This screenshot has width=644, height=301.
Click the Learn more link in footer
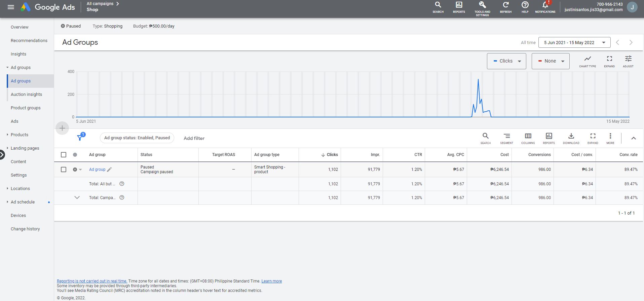pos(271,281)
